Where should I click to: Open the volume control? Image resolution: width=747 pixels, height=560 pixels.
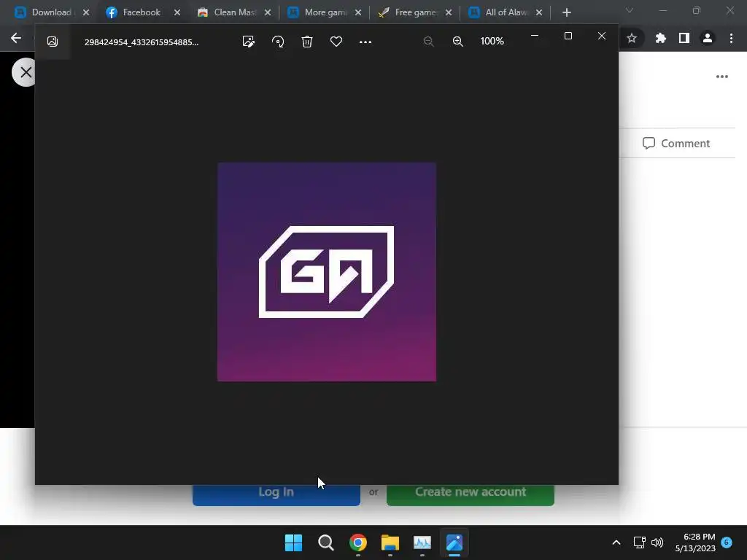click(x=657, y=542)
